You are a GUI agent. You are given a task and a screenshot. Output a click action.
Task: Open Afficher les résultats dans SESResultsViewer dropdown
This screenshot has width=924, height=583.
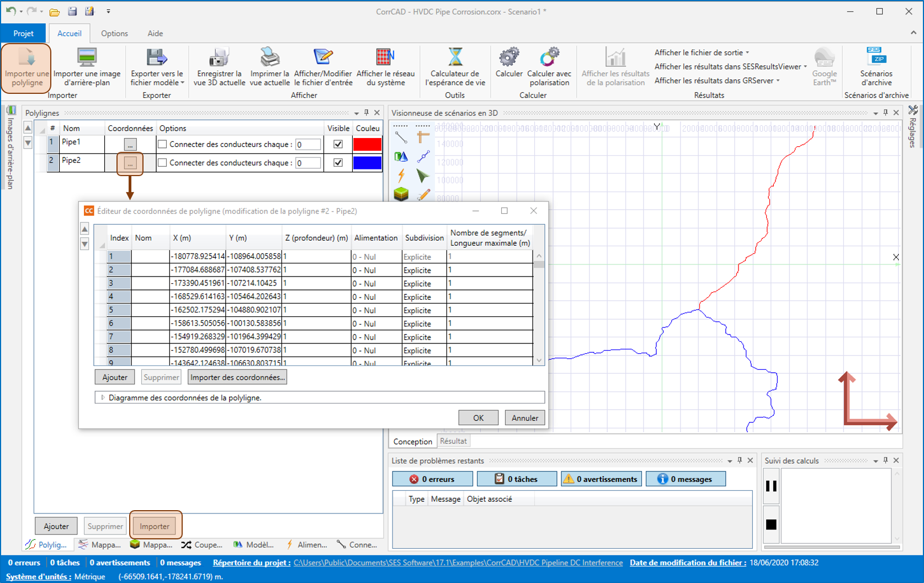pyautogui.click(x=730, y=66)
